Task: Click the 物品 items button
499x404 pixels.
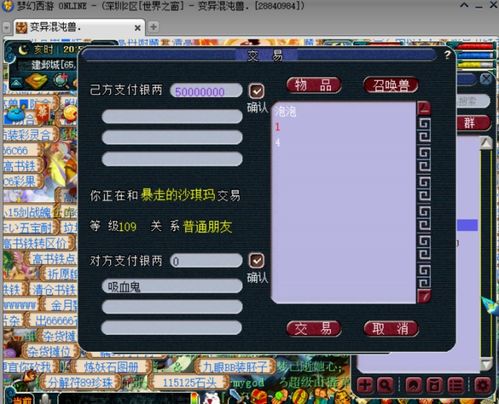Action: click(x=314, y=85)
